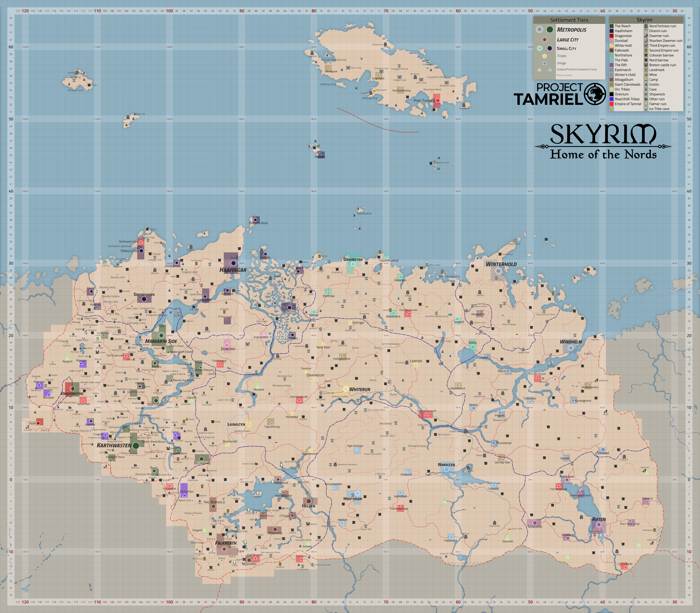
Task: Click the Karthwasten city label
Action: [114, 445]
